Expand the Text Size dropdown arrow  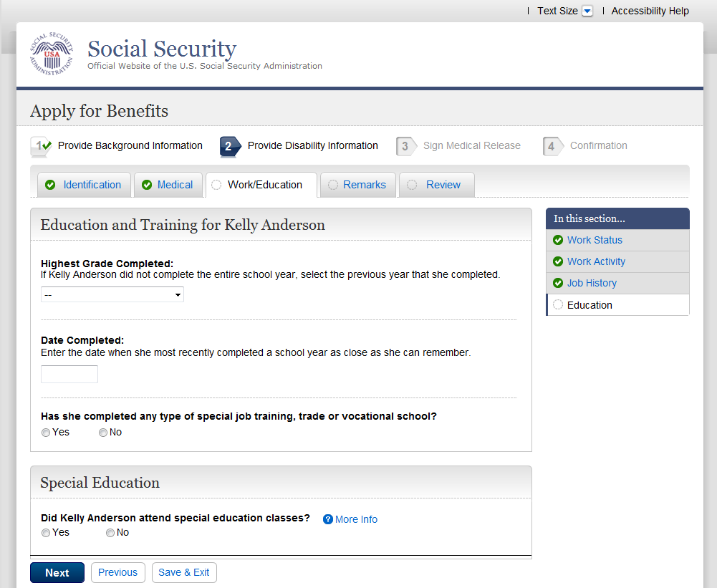tap(587, 11)
